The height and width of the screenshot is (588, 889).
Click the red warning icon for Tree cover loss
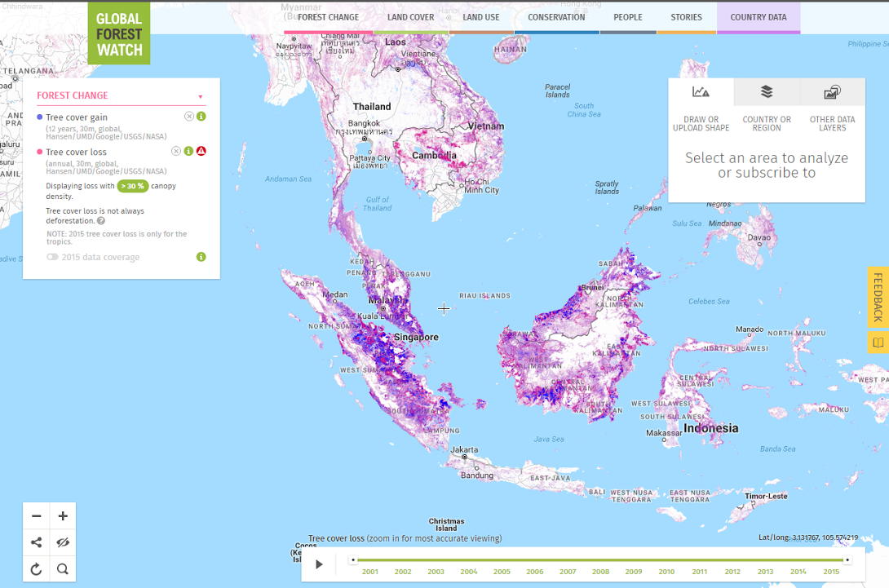(201, 151)
